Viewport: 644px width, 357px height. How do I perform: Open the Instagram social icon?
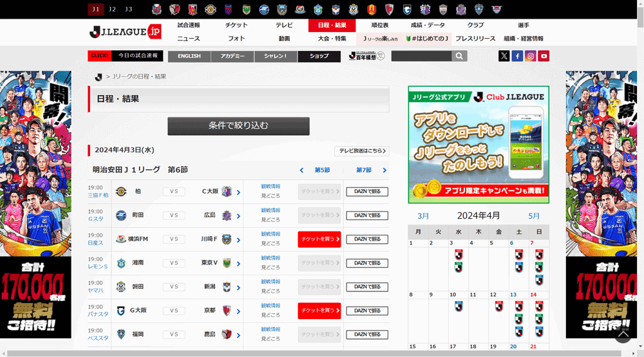531,56
